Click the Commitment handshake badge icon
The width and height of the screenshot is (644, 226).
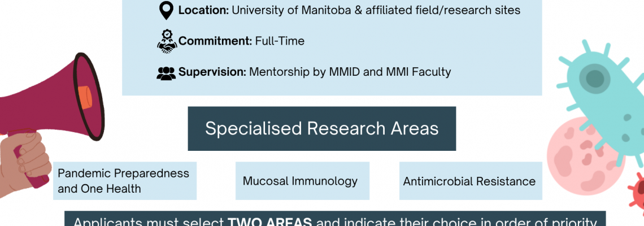[x=167, y=41]
